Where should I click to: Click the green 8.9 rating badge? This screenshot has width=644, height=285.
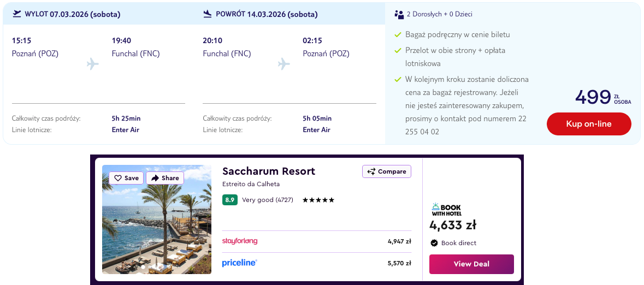pos(230,200)
